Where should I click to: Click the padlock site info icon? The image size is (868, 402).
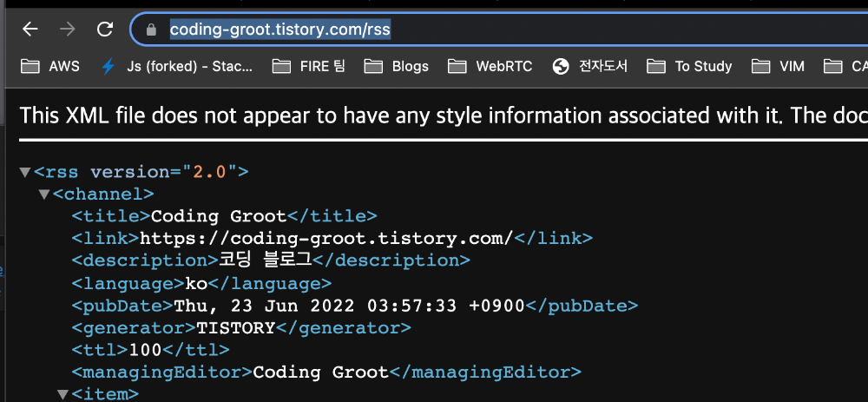tap(151, 30)
